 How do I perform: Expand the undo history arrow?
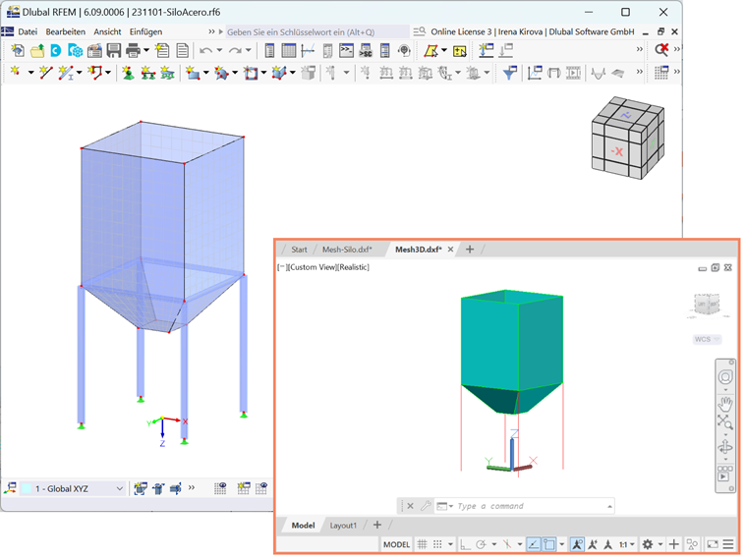(x=219, y=50)
